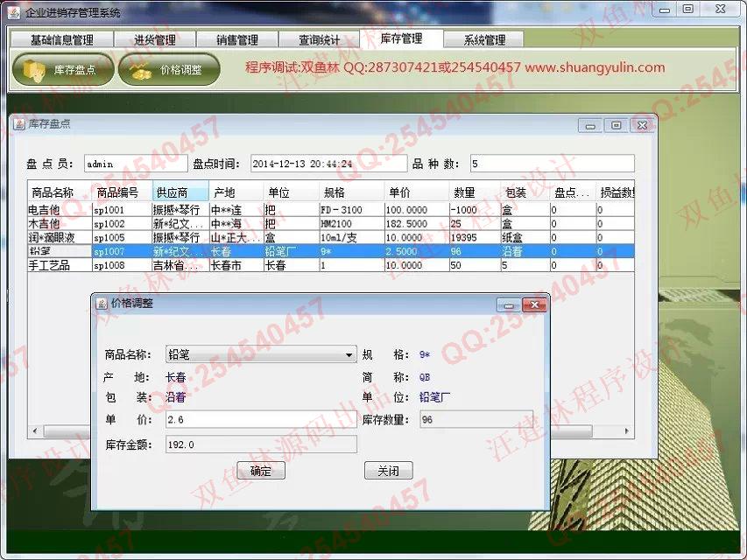Image resolution: width=747 pixels, height=560 pixels.
Task: Click the Java icon in 价格调整 title bar
Action: [x=102, y=304]
